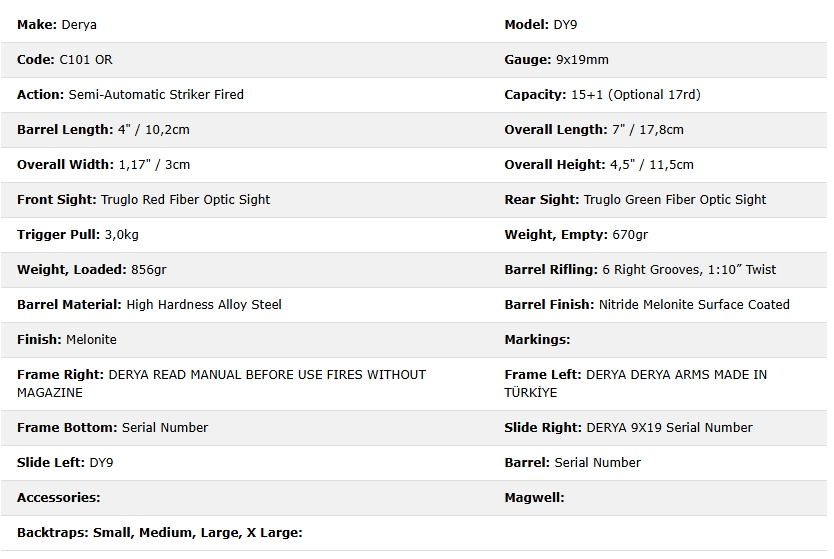Select the Front Sight Truglo Red text
Image resolution: width=834 pixels, height=559 pixels.
(x=143, y=199)
